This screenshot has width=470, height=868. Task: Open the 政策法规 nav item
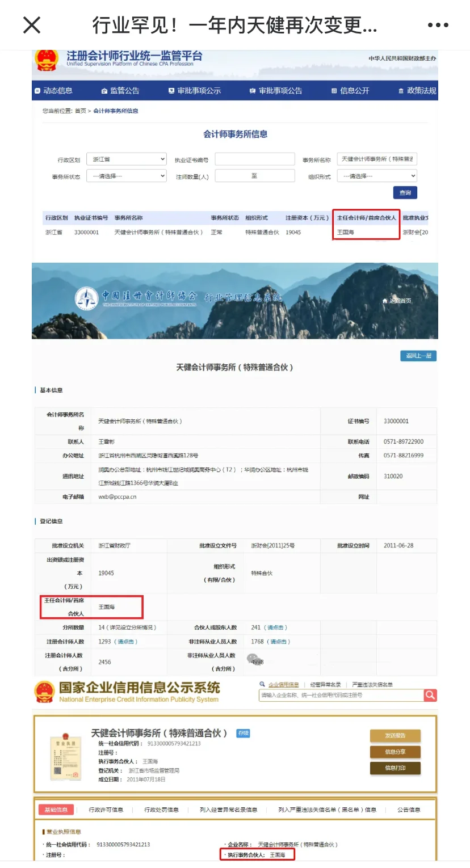418,91
